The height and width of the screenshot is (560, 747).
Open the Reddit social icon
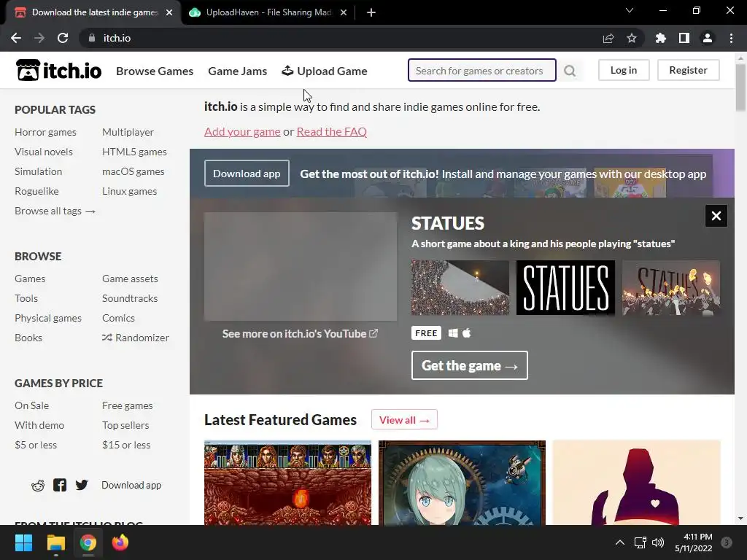pos(38,485)
